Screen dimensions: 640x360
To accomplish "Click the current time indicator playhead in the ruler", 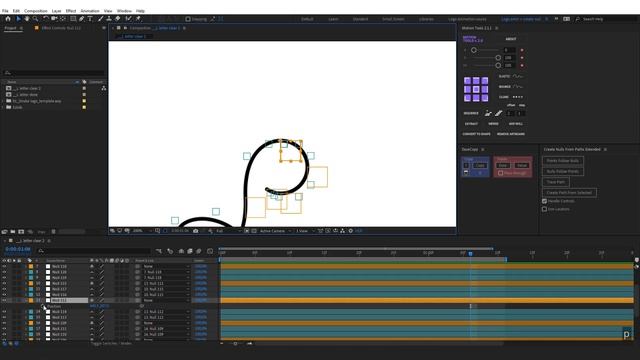I will pos(470,253).
